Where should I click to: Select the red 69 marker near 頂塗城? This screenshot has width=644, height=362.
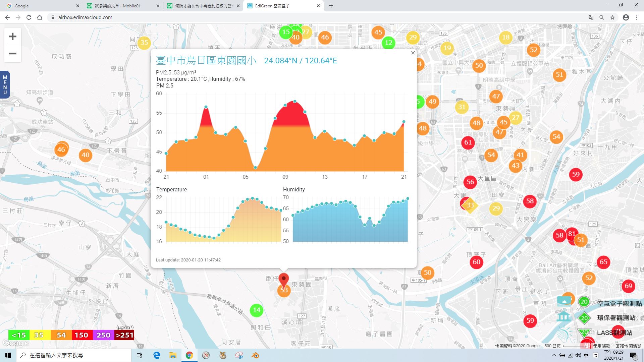tap(628, 286)
